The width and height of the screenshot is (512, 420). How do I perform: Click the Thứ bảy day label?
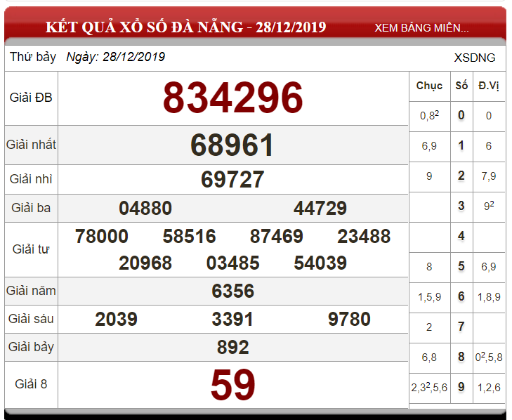33,57
